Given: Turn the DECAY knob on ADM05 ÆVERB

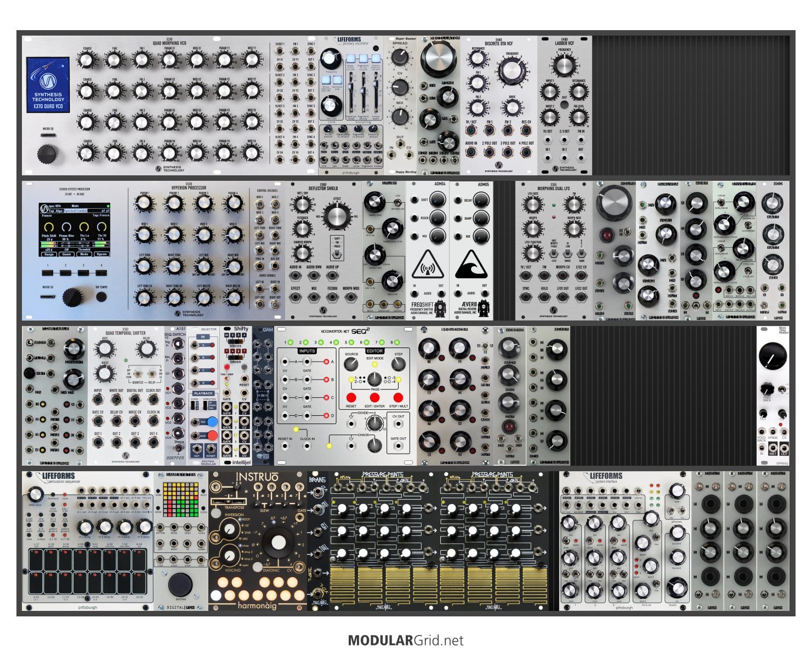Looking at the screenshot, I should [x=481, y=201].
